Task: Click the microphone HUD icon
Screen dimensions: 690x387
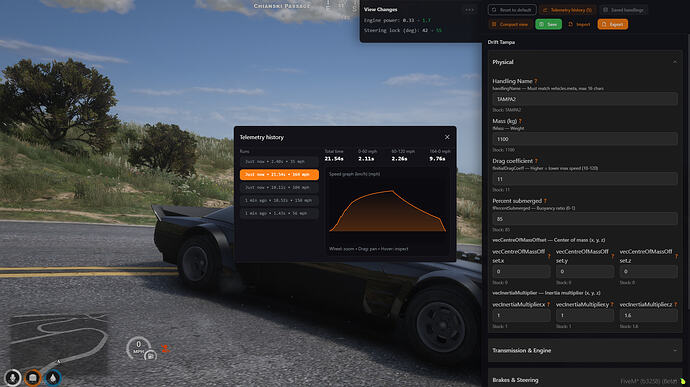Action: 13,378
